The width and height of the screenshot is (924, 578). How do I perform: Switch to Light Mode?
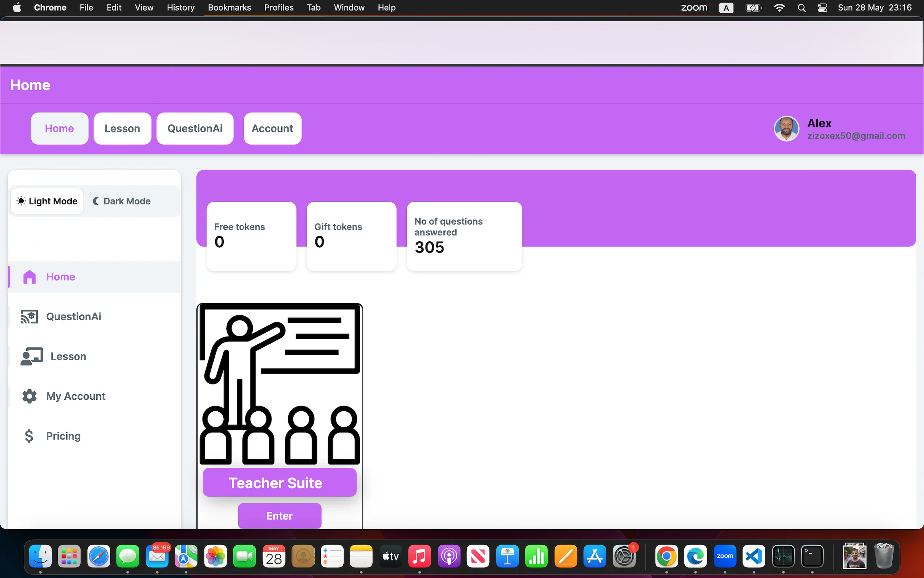coord(47,201)
